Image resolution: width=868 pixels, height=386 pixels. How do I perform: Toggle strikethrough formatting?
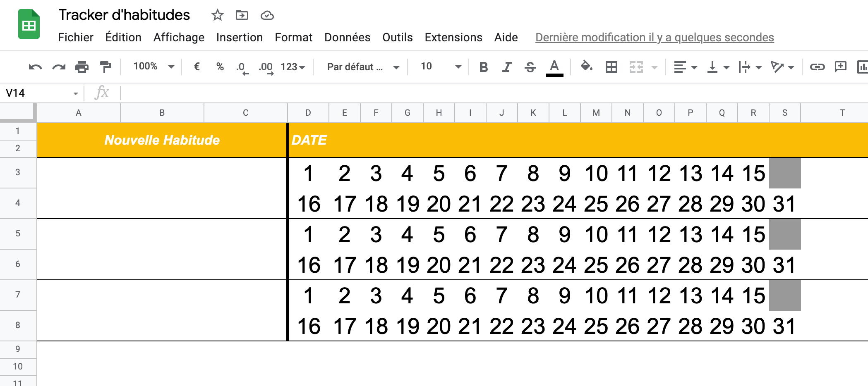click(530, 67)
